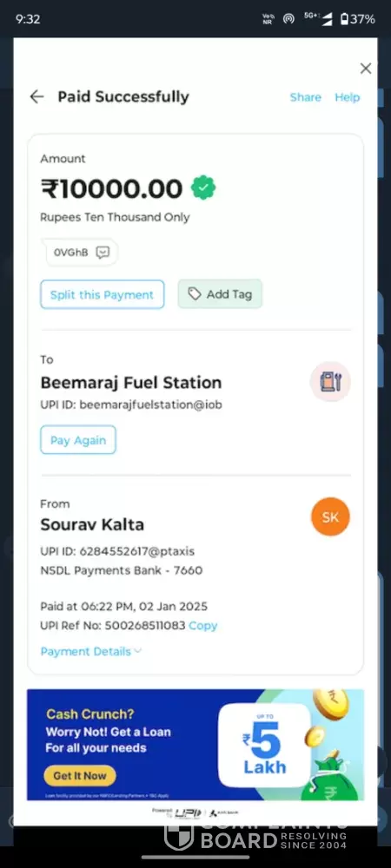Open the message icon next to 0VGhB
The image size is (391, 868).
tap(103, 253)
